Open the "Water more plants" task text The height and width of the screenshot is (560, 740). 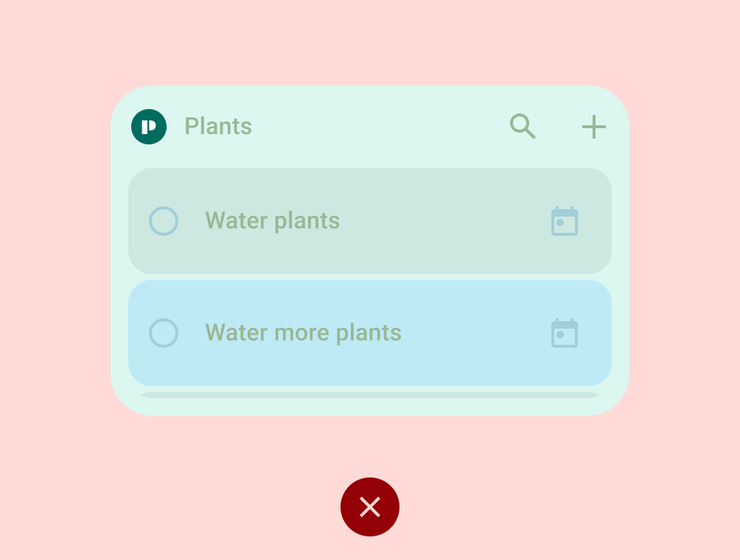click(303, 333)
